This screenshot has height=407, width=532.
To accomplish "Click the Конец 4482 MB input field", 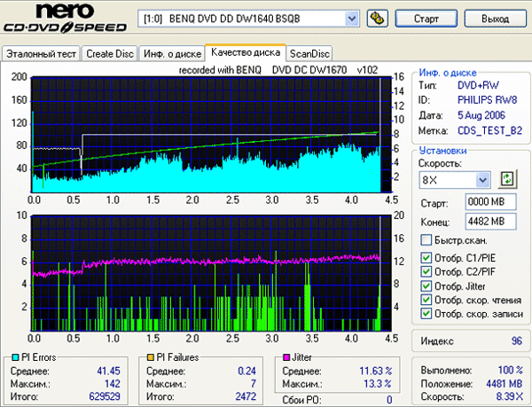I will pos(459,221).
